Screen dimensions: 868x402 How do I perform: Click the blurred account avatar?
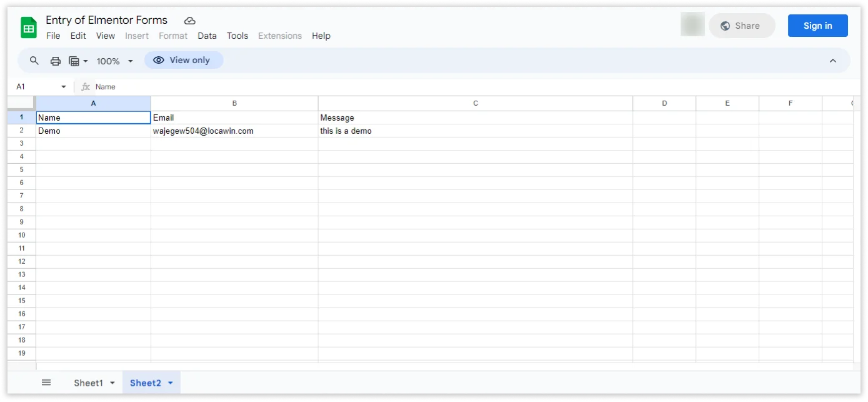[x=692, y=26]
